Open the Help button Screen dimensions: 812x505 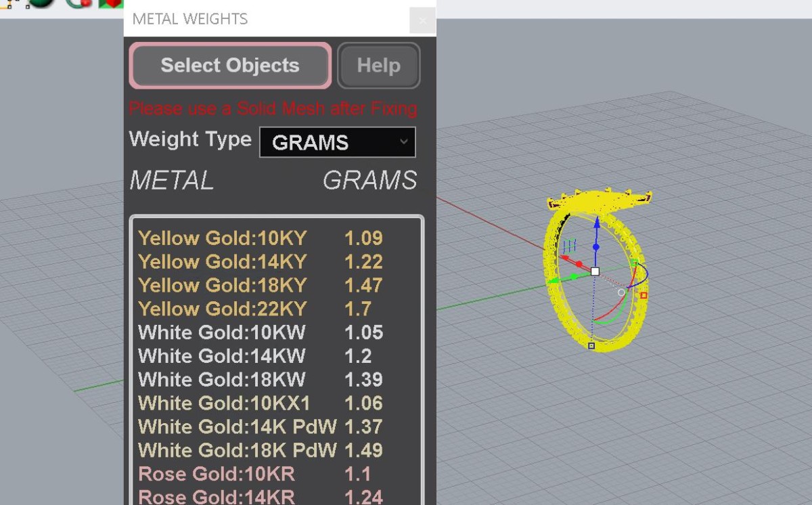click(x=379, y=66)
